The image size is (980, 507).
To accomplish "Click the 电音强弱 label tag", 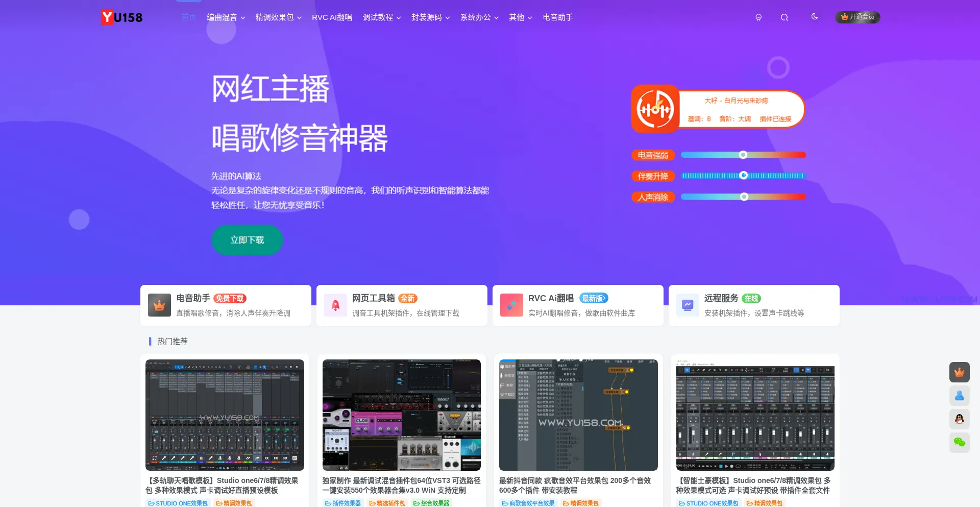I will pos(653,155).
